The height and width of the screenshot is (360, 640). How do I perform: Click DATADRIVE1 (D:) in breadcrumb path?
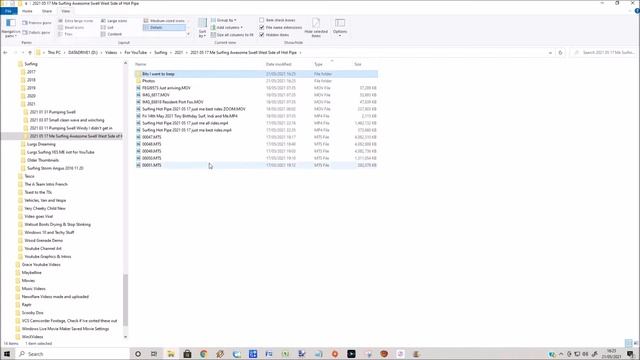click(x=83, y=53)
